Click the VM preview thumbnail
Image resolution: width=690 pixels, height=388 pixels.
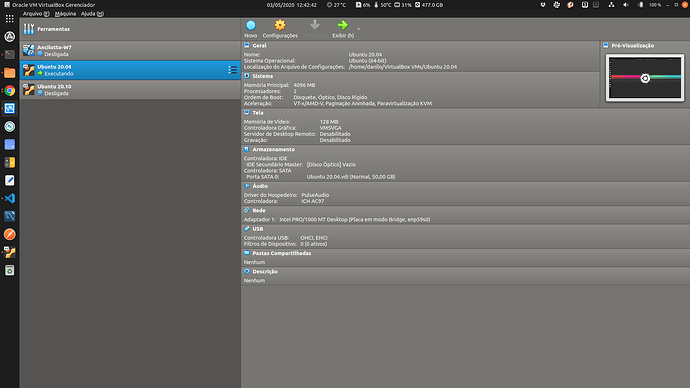pos(645,78)
